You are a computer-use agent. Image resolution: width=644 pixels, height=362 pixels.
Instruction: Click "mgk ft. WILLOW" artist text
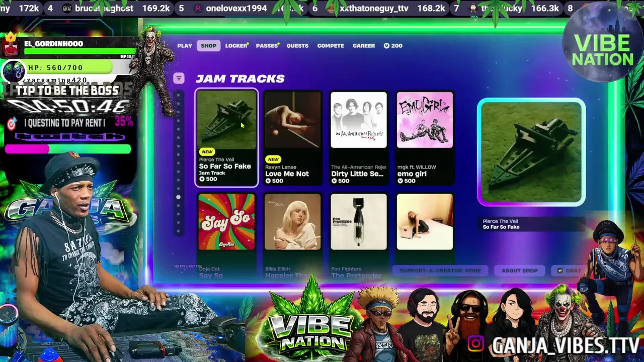pos(417,167)
